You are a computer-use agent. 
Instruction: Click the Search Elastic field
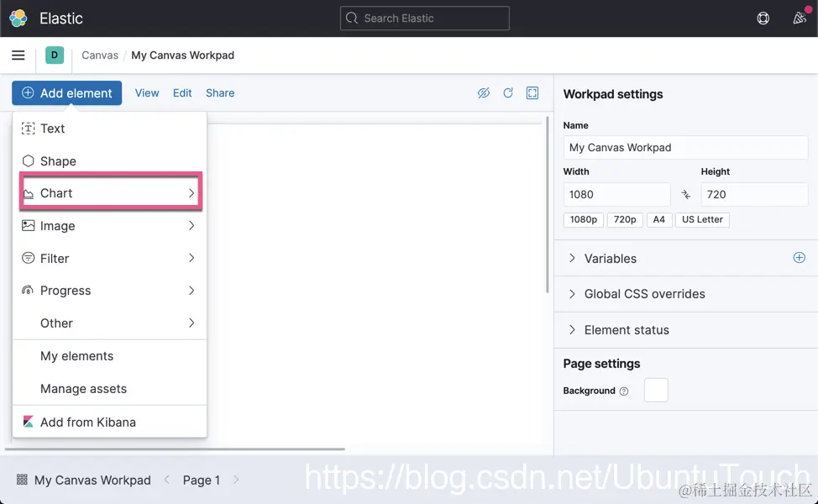425,18
